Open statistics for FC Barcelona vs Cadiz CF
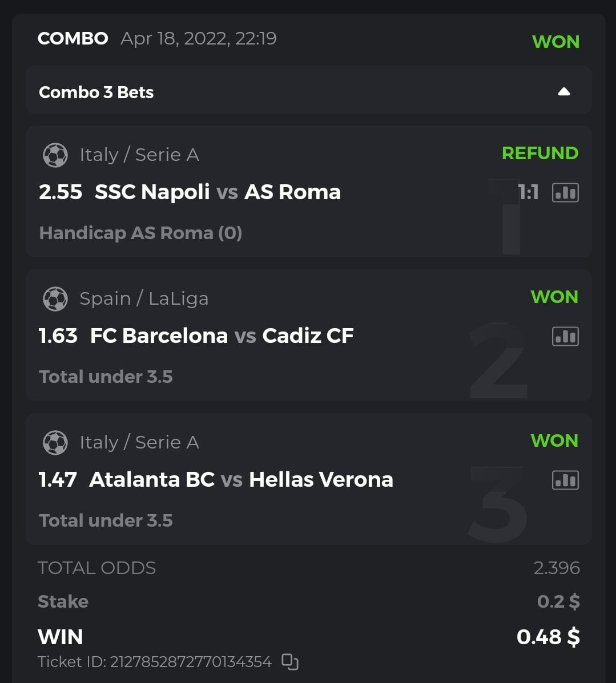This screenshot has width=616, height=683. (565, 337)
